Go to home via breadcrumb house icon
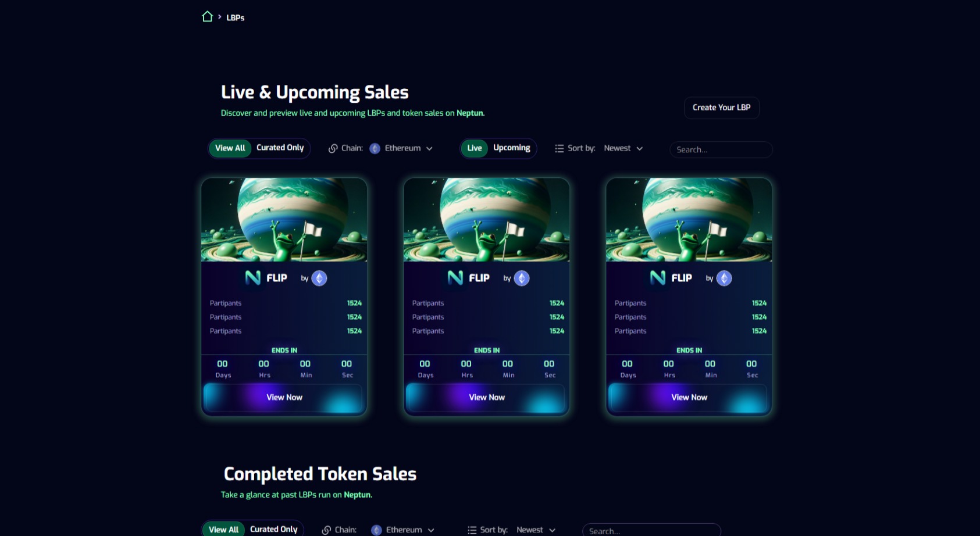 click(x=207, y=16)
